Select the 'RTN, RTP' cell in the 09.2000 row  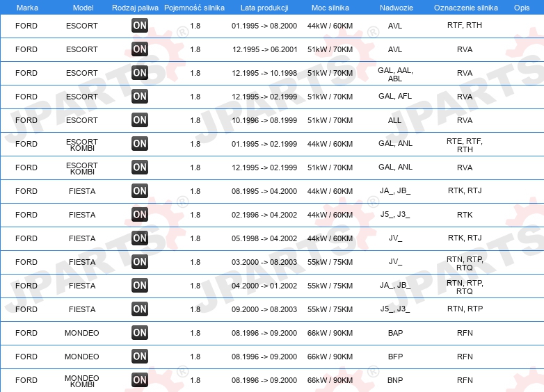pos(465,309)
